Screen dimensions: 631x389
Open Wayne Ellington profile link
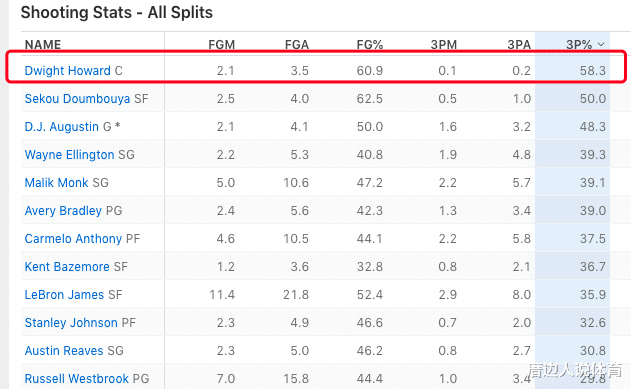point(69,155)
